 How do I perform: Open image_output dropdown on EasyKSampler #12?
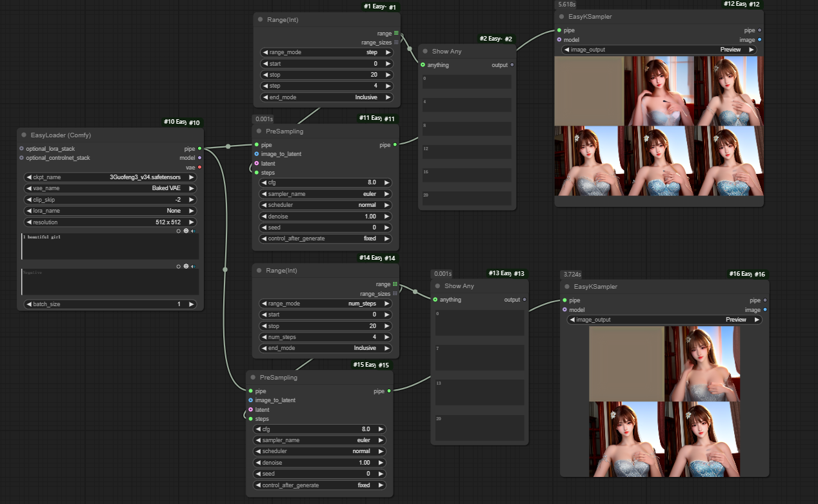pyautogui.click(x=658, y=50)
